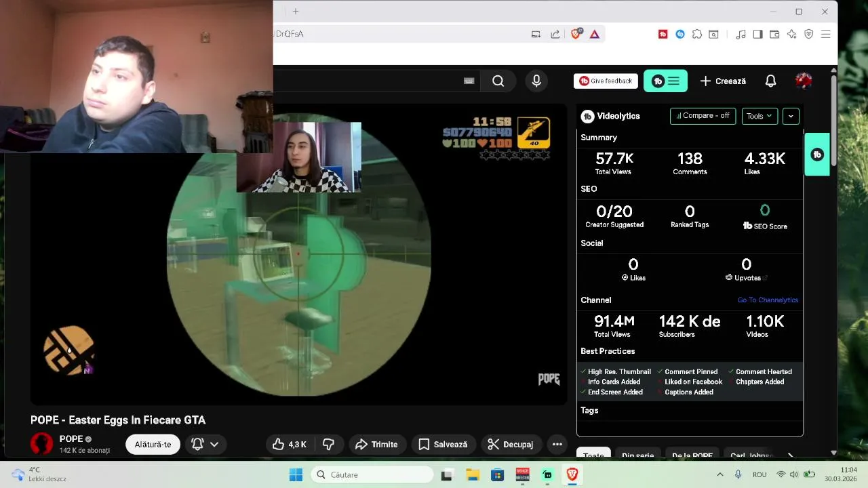
Task: Open a new browser tab with plus
Action: (296, 12)
